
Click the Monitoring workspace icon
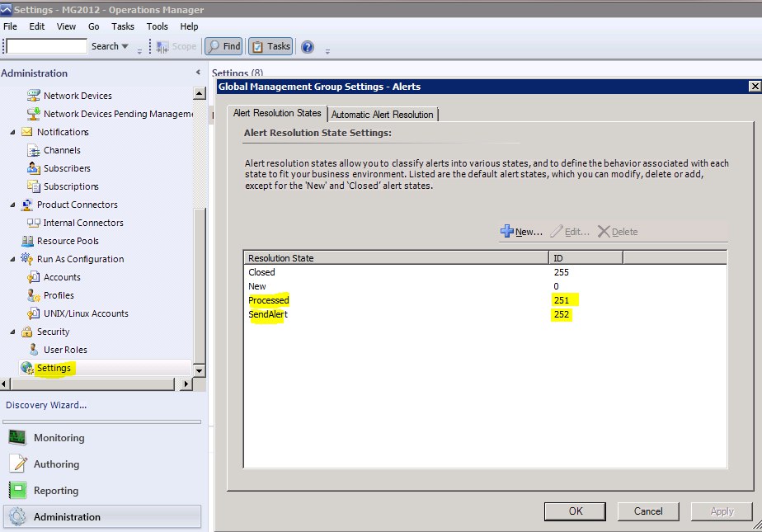(17, 438)
